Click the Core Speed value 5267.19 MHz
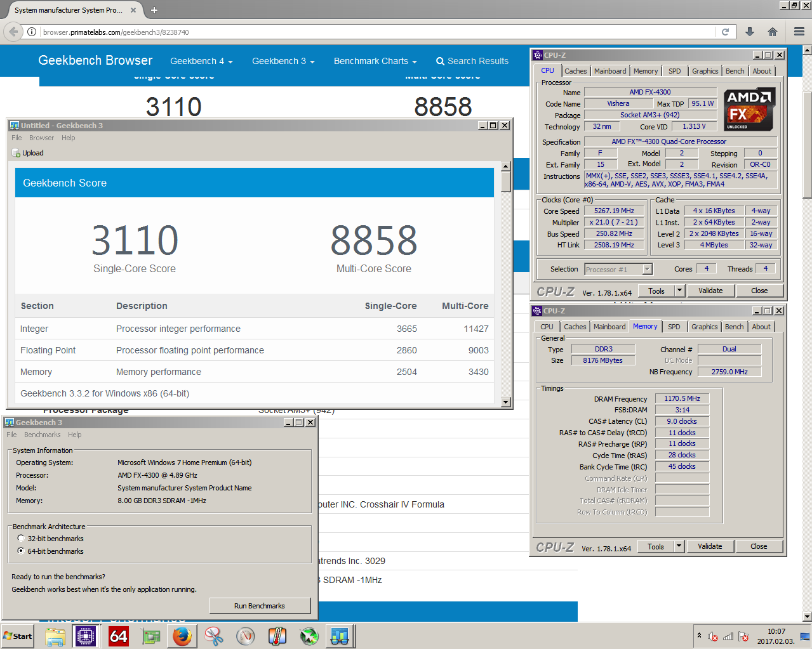The image size is (812, 649). pyautogui.click(x=614, y=211)
